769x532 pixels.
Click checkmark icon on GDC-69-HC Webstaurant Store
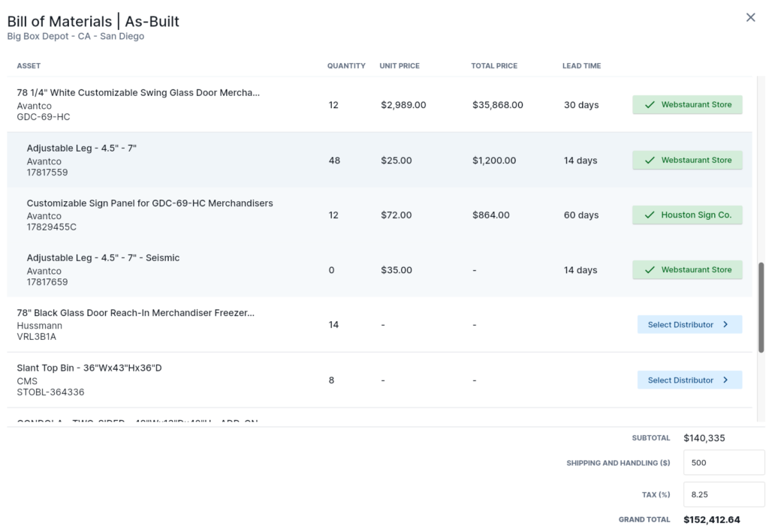(650, 105)
